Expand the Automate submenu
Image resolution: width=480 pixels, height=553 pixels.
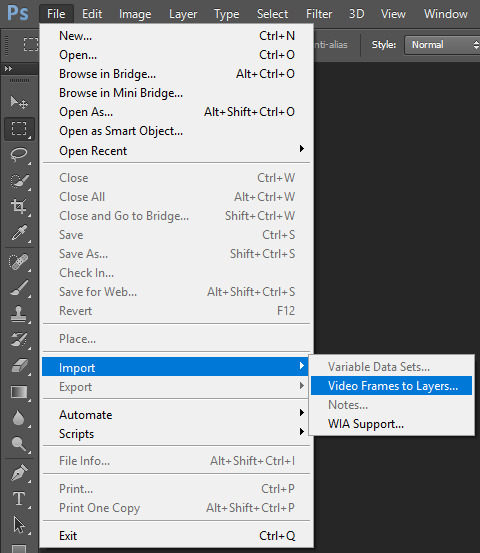point(175,415)
